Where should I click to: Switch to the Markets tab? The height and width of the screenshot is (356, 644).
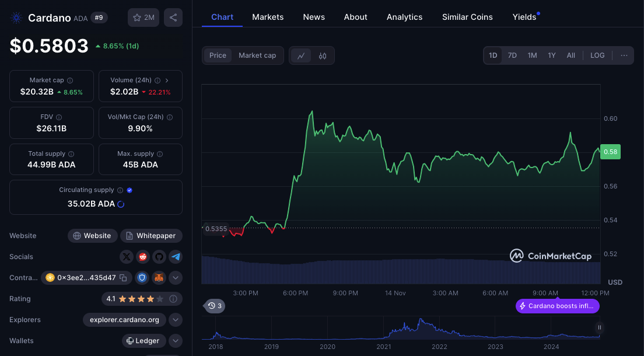coord(268,17)
